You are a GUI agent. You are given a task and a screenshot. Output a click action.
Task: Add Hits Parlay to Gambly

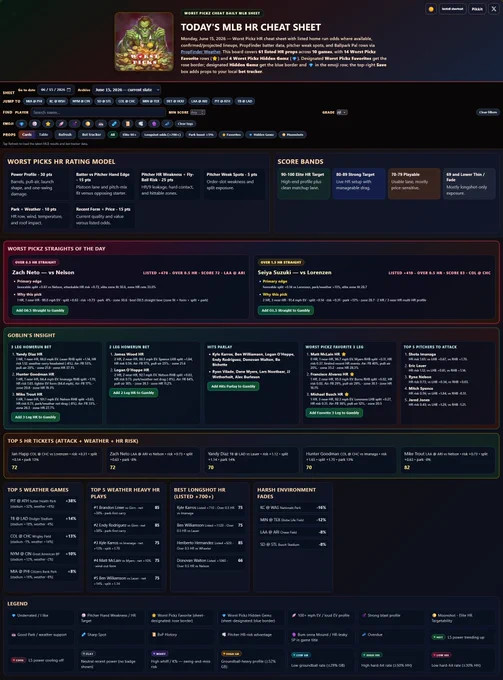(233, 386)
